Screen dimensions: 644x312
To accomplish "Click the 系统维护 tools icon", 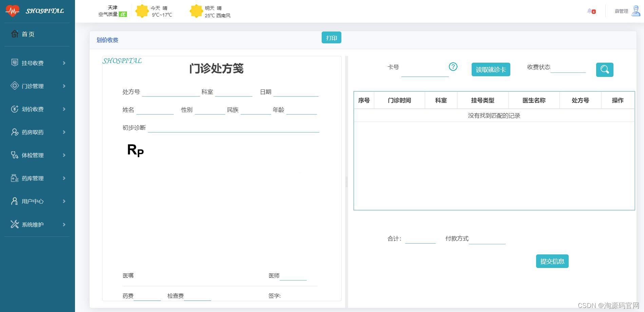I will 15,224.
